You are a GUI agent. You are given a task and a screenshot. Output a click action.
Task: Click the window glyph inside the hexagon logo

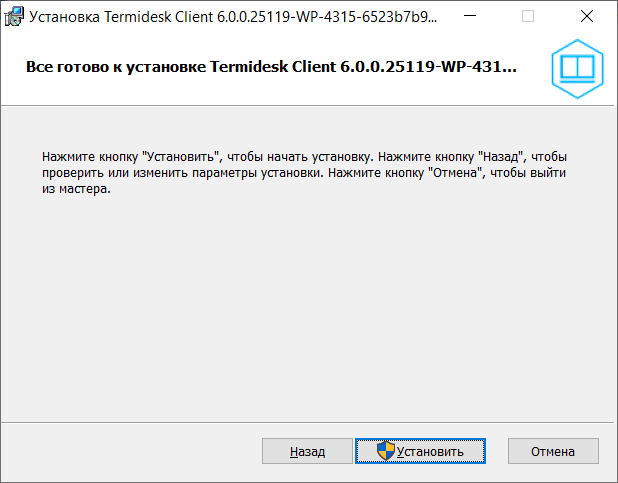[x=578, y=68]
